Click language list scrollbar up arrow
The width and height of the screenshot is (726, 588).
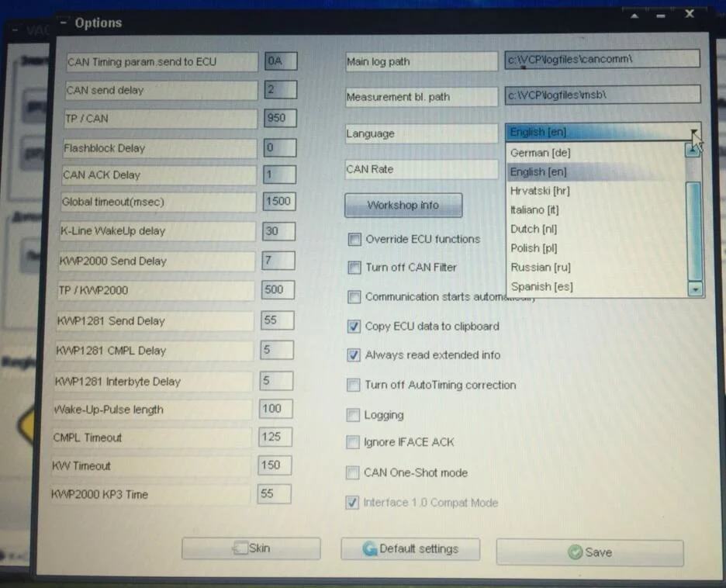click(693, 150)
